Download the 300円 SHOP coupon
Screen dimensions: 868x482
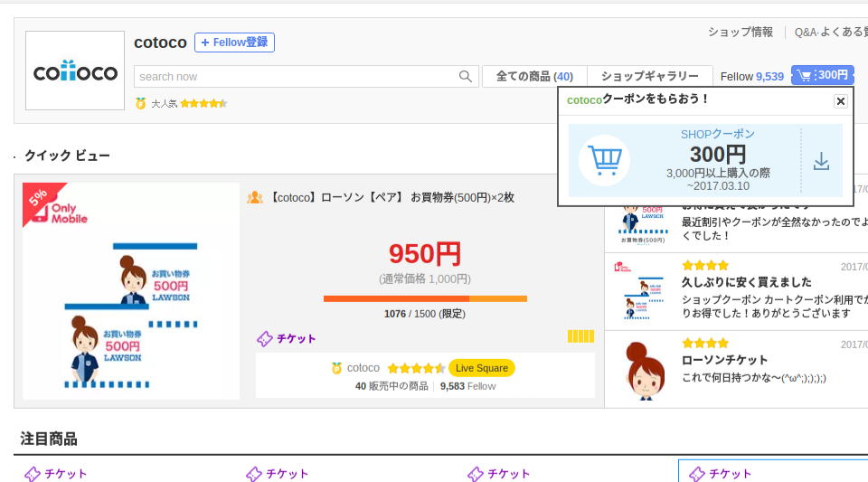tap(822, 161)
